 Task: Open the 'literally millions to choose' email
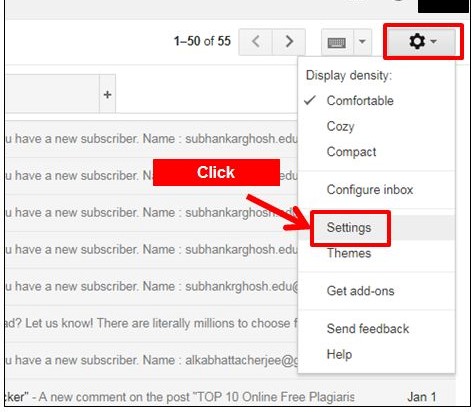click(x=152, y=323)
